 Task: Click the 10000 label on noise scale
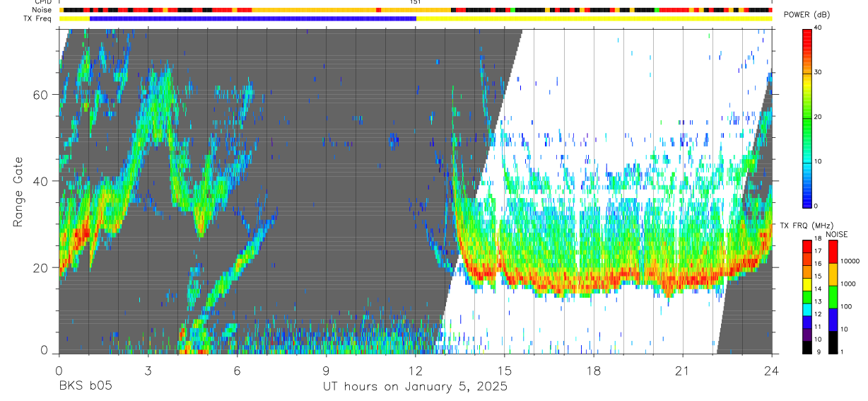point(850,262)
